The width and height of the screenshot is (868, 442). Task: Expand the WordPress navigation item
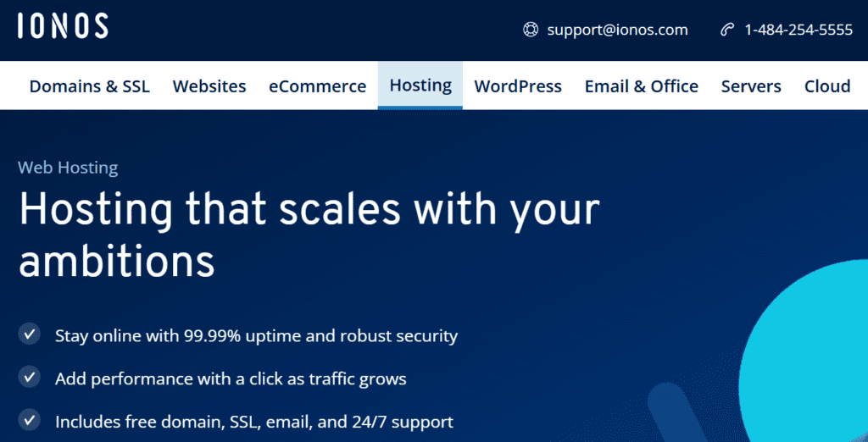(x=518, y=86)
